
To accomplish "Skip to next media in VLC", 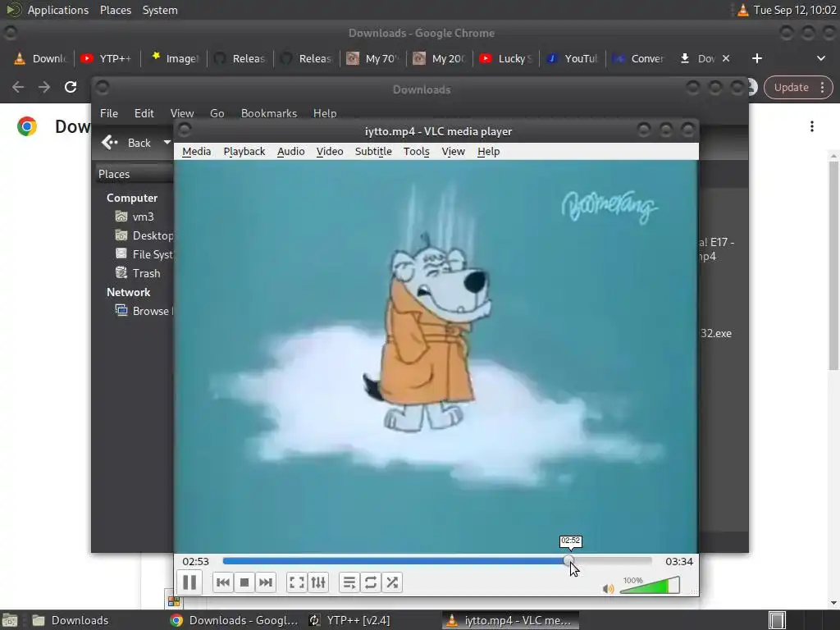I will 266,582.
